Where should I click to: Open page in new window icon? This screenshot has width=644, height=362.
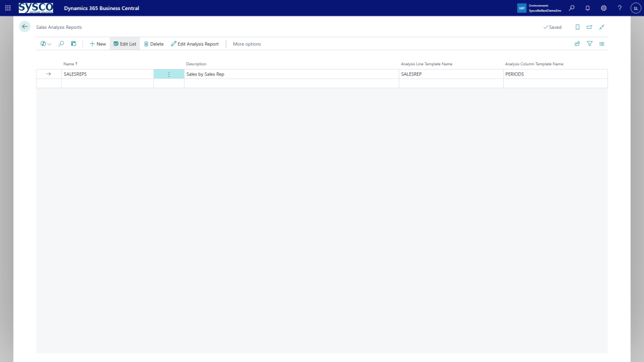(589, 27)
